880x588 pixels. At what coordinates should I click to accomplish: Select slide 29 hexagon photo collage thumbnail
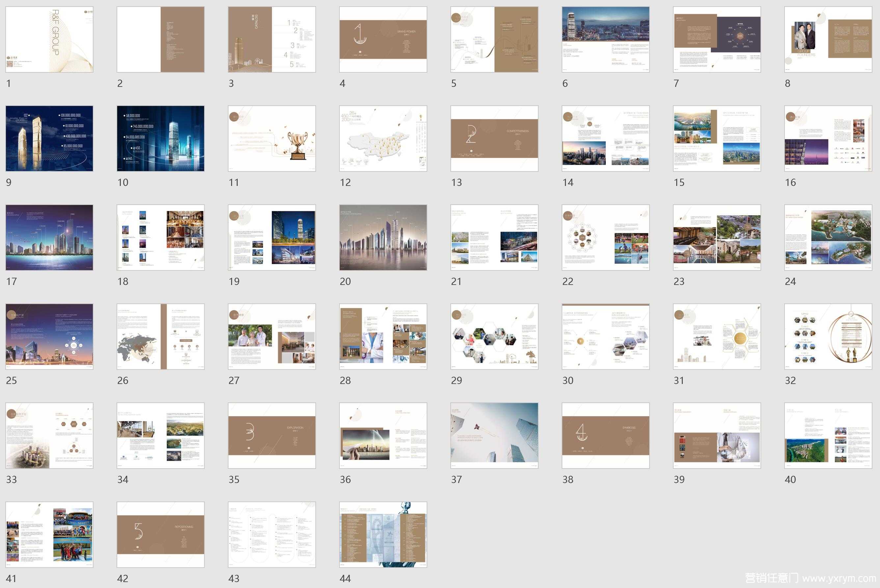pos(494,336)
